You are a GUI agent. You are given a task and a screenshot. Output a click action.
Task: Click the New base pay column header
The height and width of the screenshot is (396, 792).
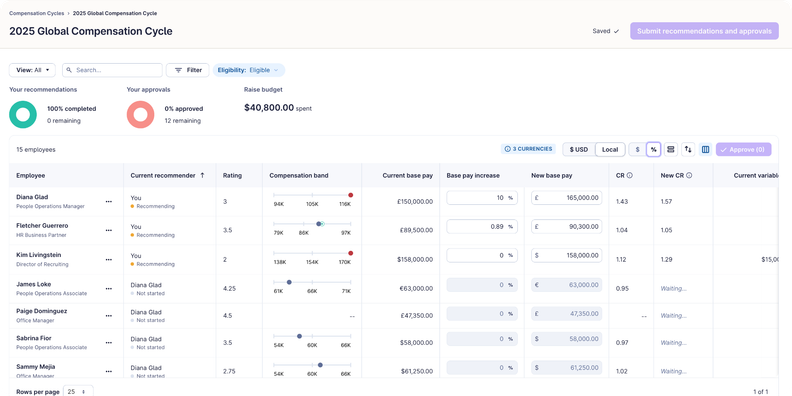pos(552,176)
